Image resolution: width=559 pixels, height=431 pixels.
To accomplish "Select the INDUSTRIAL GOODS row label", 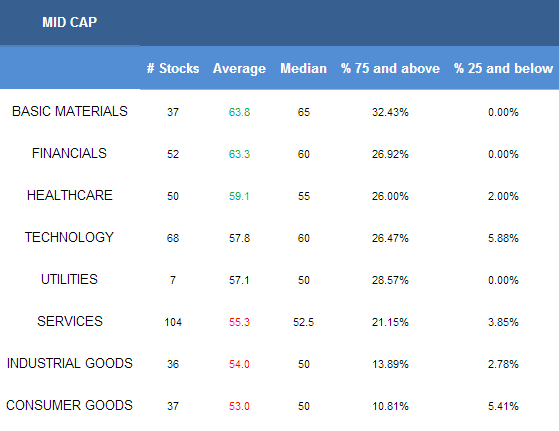I will (70, 363).
